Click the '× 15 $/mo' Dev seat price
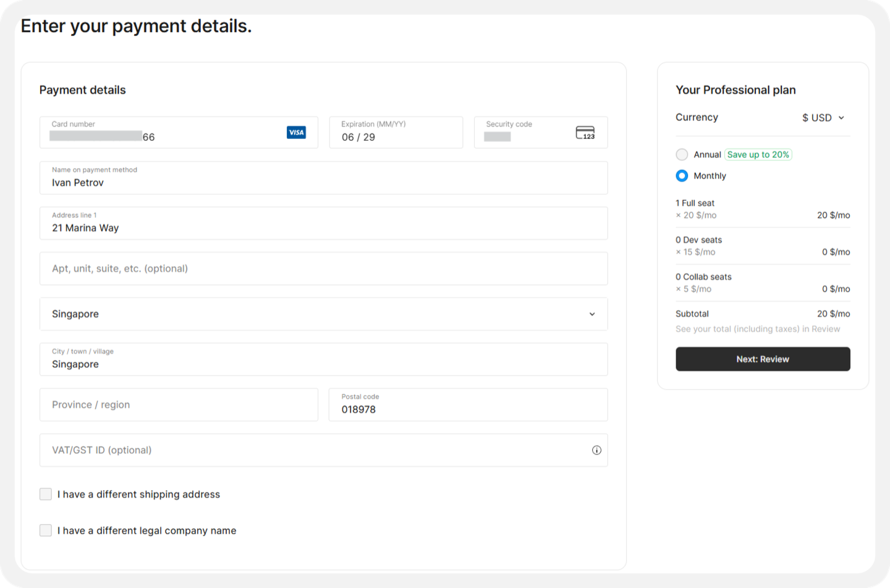The image size is (890, 588). [x=695, y=252]
